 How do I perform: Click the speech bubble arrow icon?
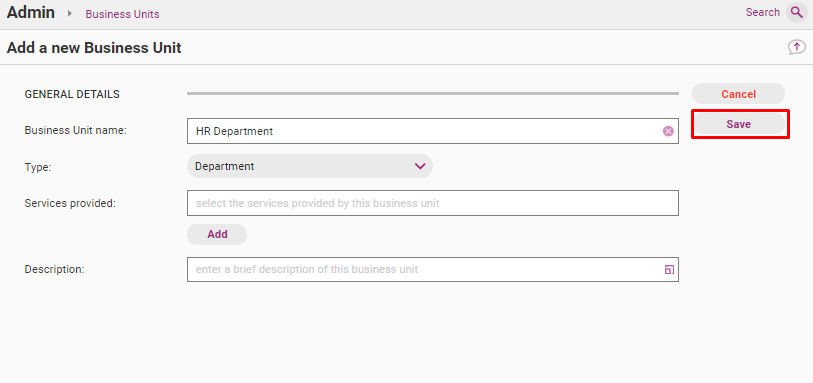796,48
